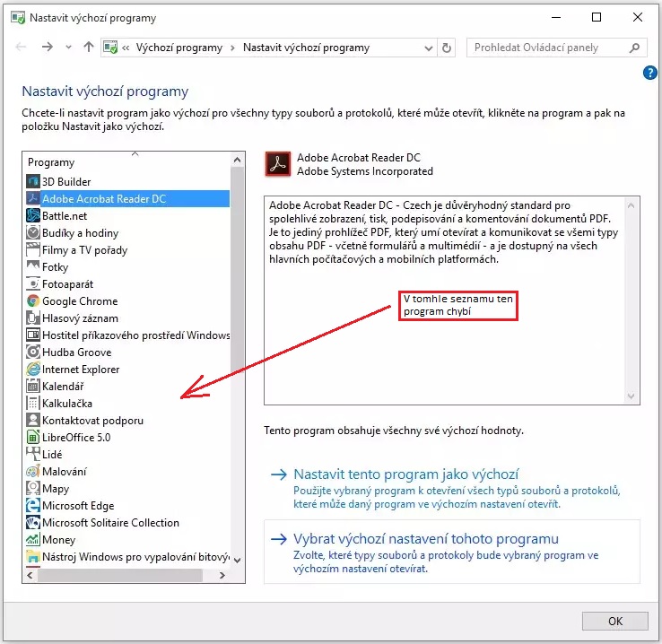Image resolution: width=662 pixels, height=644 pixels.
Task: Click the Nástroj Windows pro vypalování icon
Action: coord(33,557)
